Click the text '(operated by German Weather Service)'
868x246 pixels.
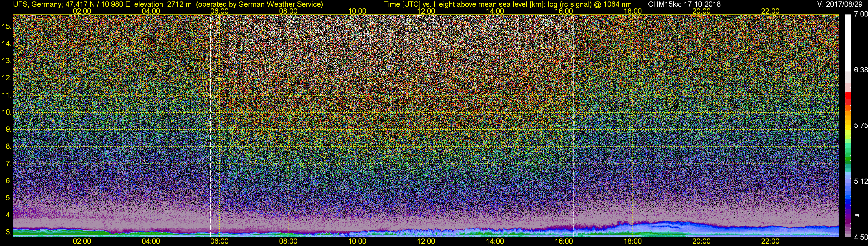coord(260,4)
